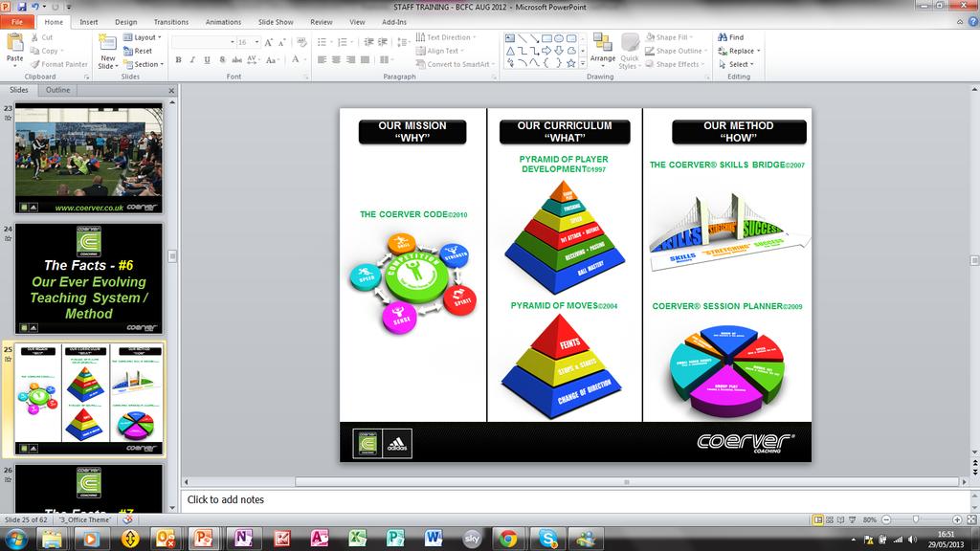
Task: Justify the paragraph text
Action: coord(365,60)
